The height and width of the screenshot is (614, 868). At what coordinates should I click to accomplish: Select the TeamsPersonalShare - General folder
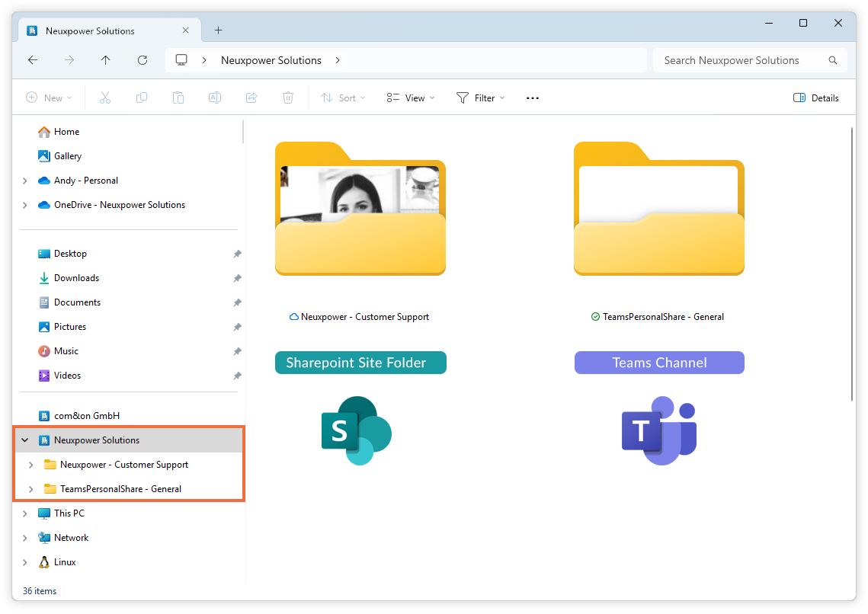pyautogui.click(x=658, y=208)
